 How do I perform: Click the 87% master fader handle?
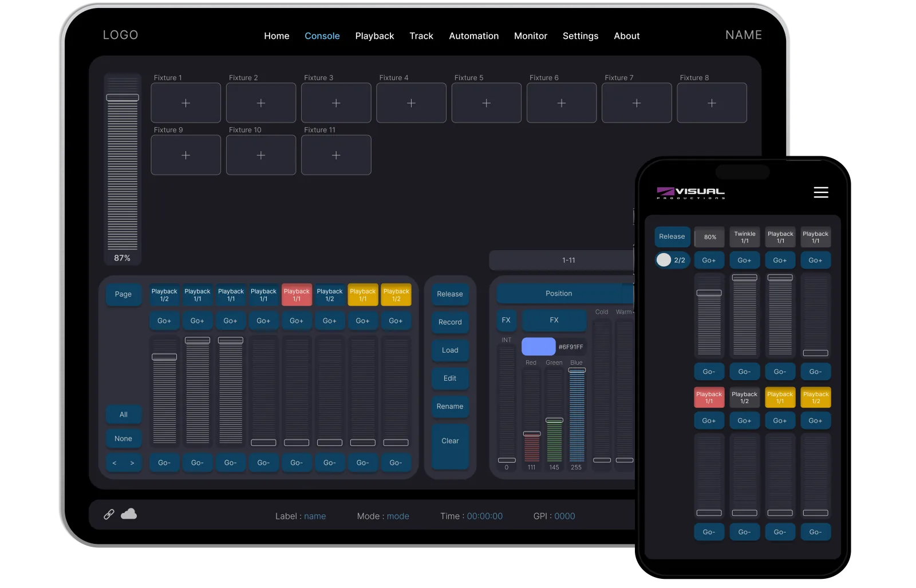coord(123,97)
